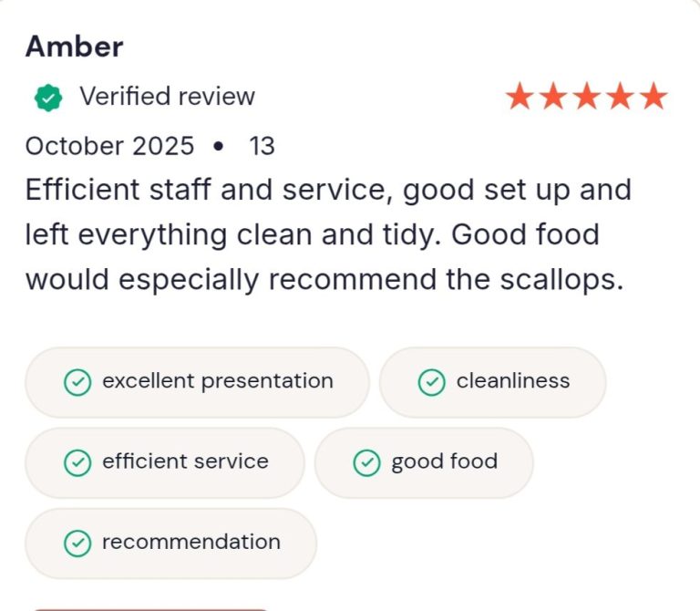
Task: Toggle the recommendation checkmark icon
Action: [x=77, y=544]
